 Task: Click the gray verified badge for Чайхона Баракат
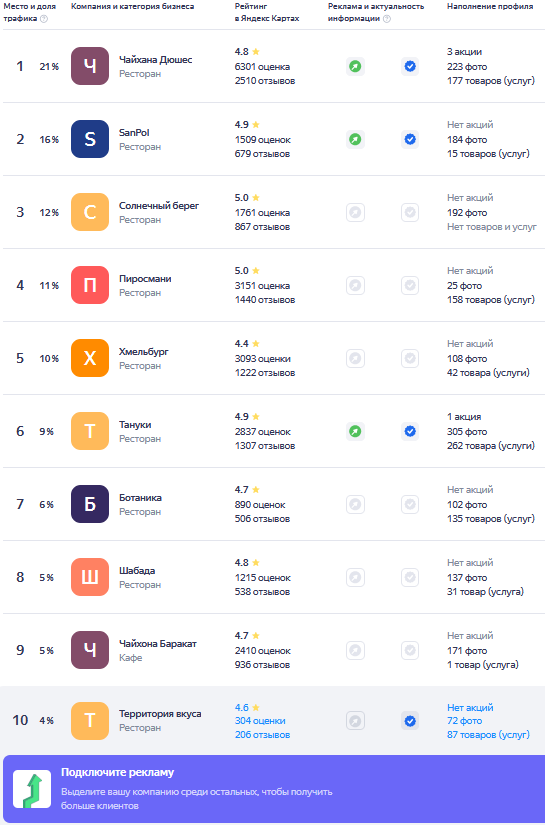410,650
